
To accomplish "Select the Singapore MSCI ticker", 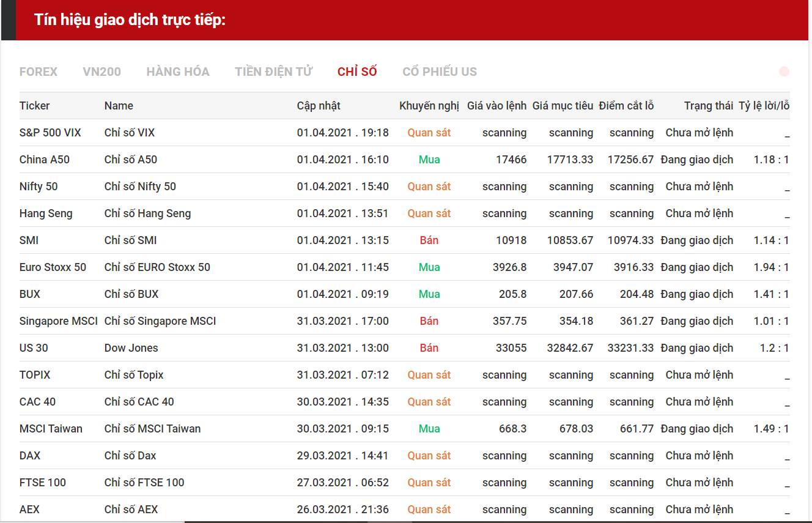I will coord(59,321).
